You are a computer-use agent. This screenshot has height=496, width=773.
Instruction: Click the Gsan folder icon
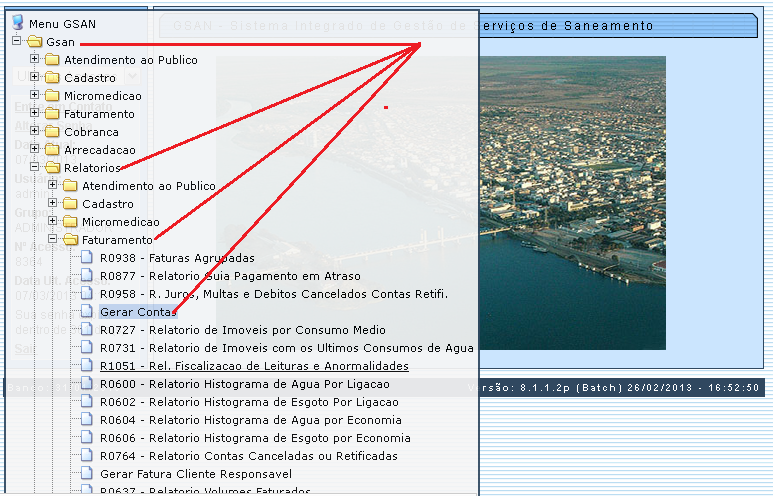[35, 42]
